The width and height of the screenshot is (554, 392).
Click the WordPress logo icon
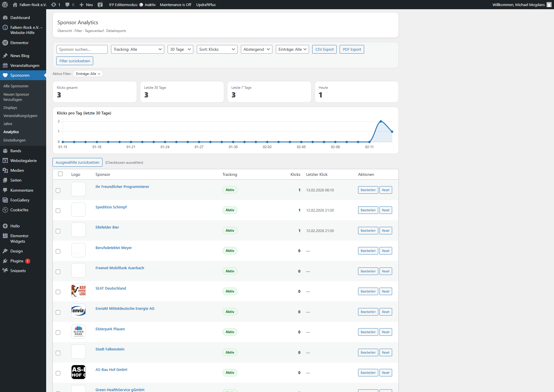point(5,5)
